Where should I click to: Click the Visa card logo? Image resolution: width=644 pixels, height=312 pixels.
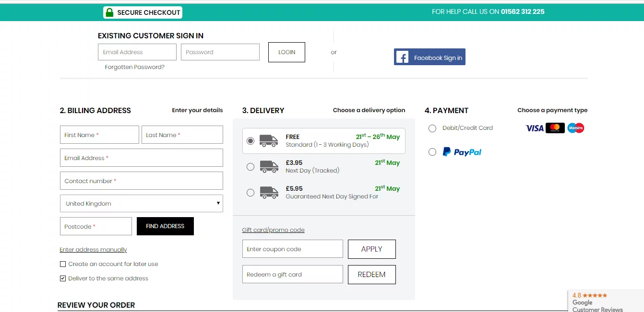click(x=534, y=128)
